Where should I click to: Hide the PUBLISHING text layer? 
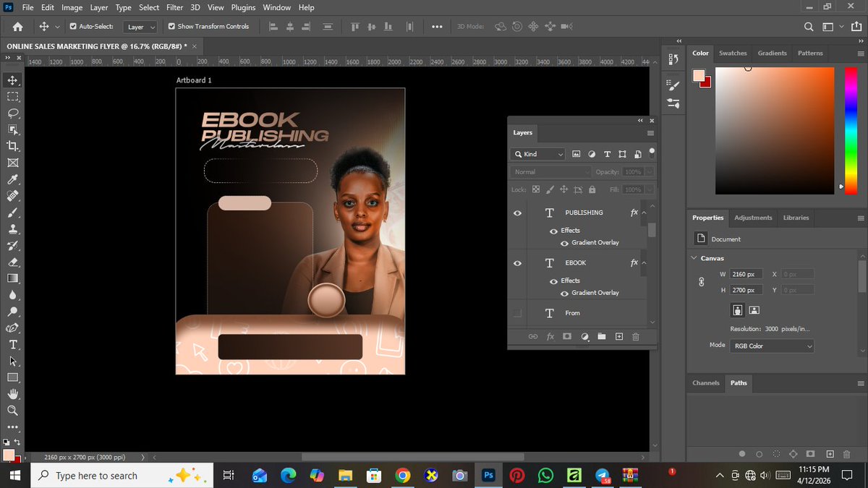point(517,213)
